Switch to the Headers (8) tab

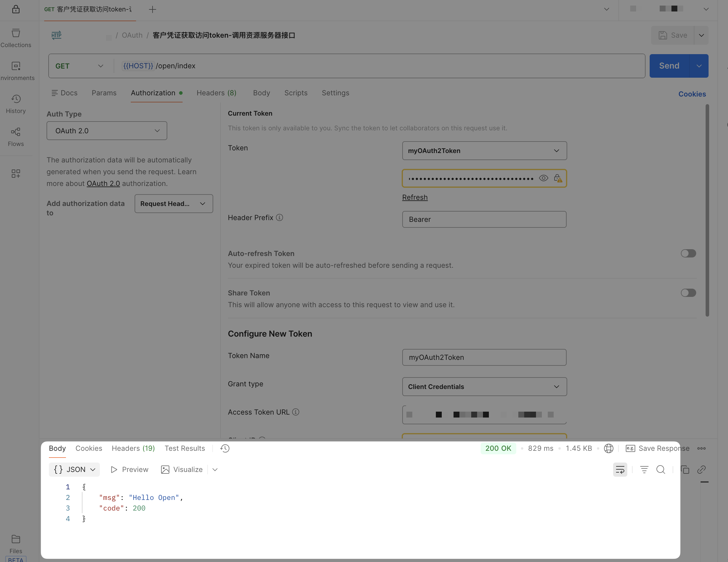point(216,93)
